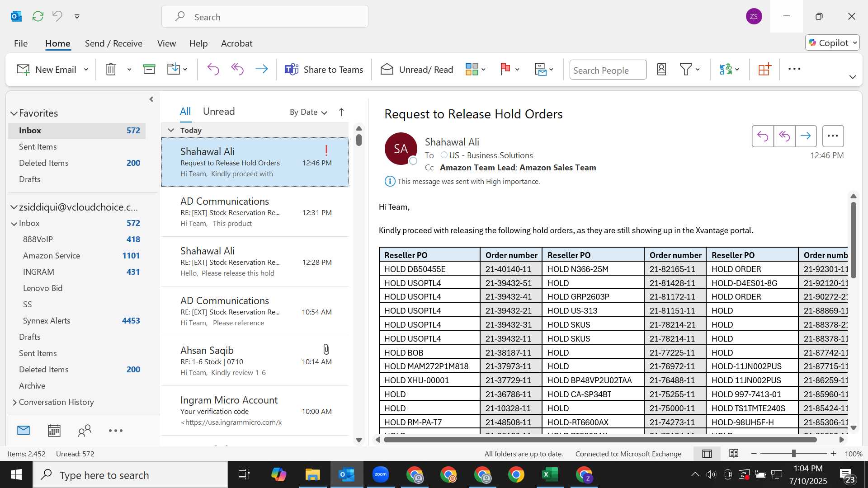Open the Help tab
Screen dimensions: 868x488
pyautogui.click(x=198, y=43)
